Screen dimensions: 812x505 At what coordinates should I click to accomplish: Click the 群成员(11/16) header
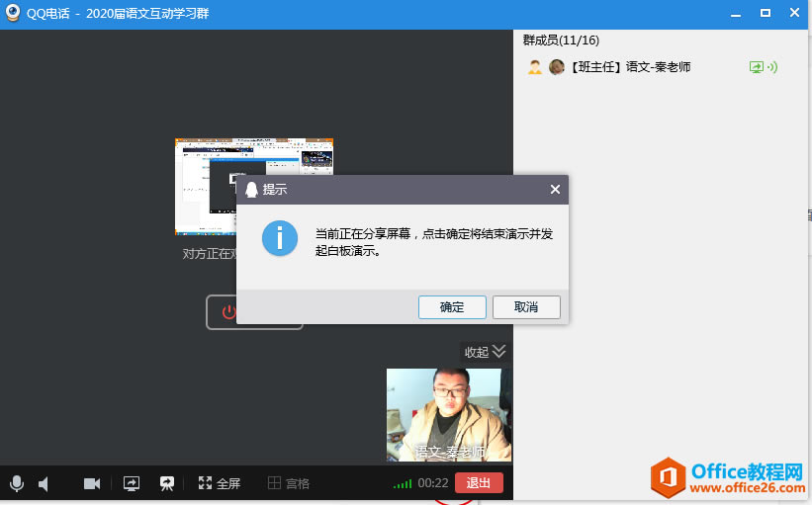[x=561, y=41]
